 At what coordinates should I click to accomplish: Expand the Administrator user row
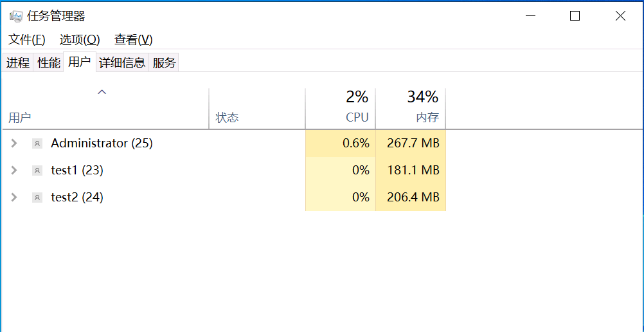pos(14,143)
